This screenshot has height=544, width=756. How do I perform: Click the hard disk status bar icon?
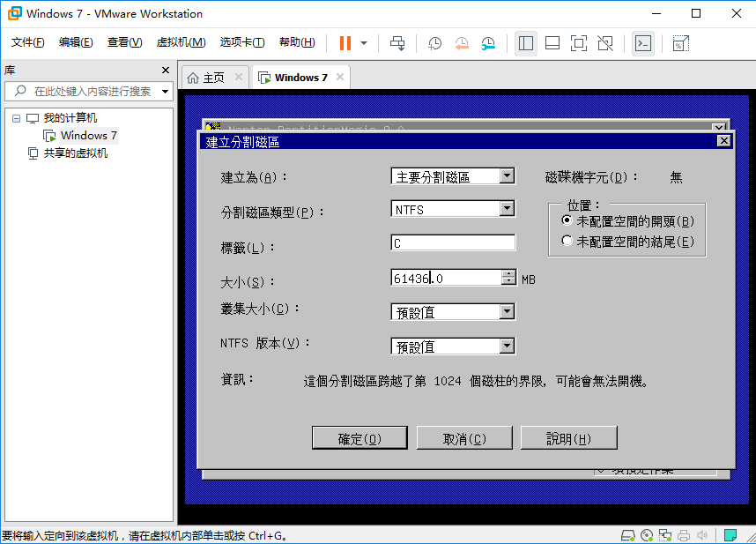point(627,535)
